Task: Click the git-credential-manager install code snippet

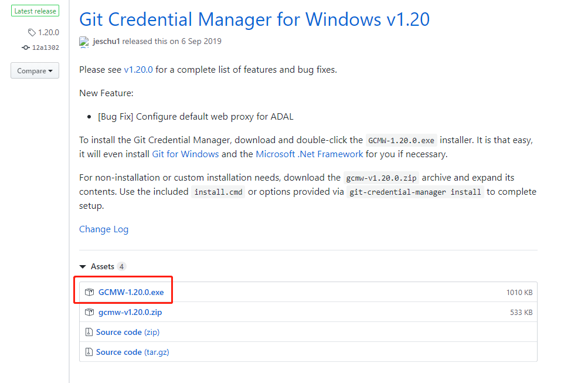Action: [415, 192]
